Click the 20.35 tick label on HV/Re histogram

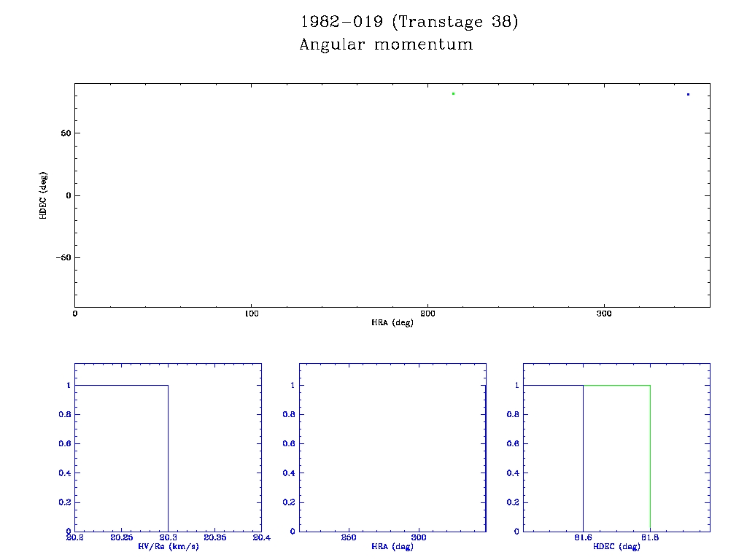click(x=214, y=537)
